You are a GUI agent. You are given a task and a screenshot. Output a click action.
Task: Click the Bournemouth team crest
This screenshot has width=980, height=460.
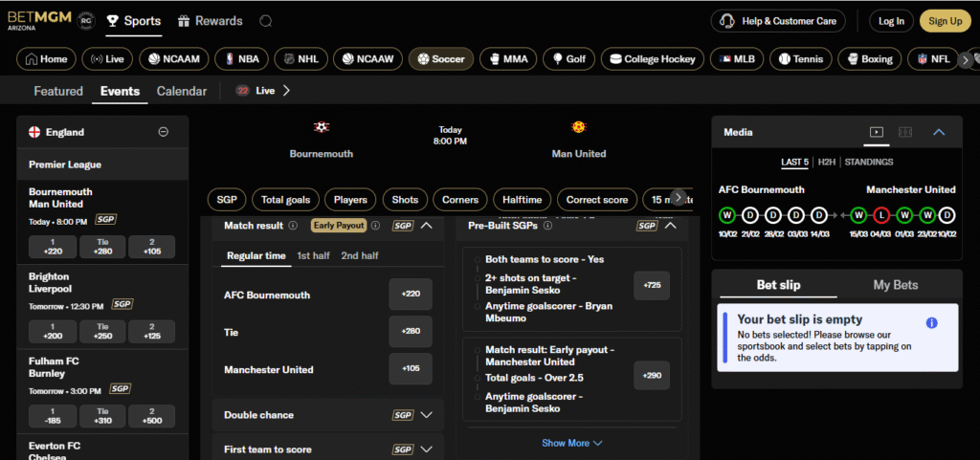click(x=322, y=127)
